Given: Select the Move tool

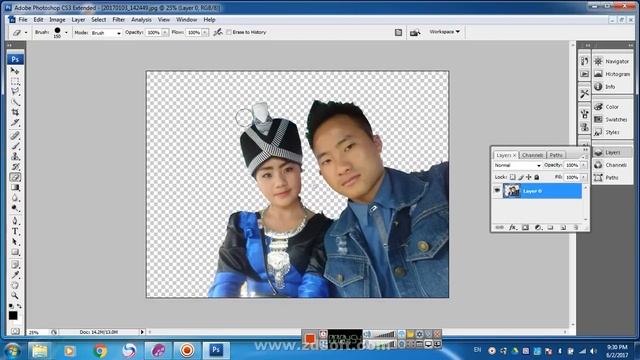Looking at the screenshot, I should [15, 71].
